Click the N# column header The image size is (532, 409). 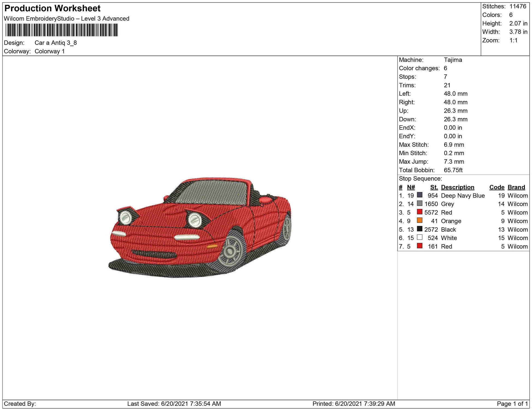pos(411,187)
